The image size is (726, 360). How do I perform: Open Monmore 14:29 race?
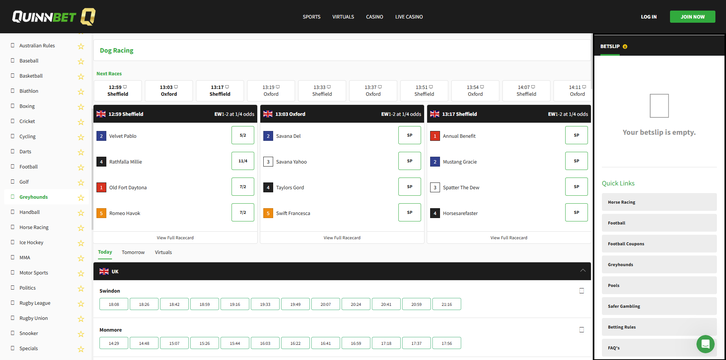[114, 343]
